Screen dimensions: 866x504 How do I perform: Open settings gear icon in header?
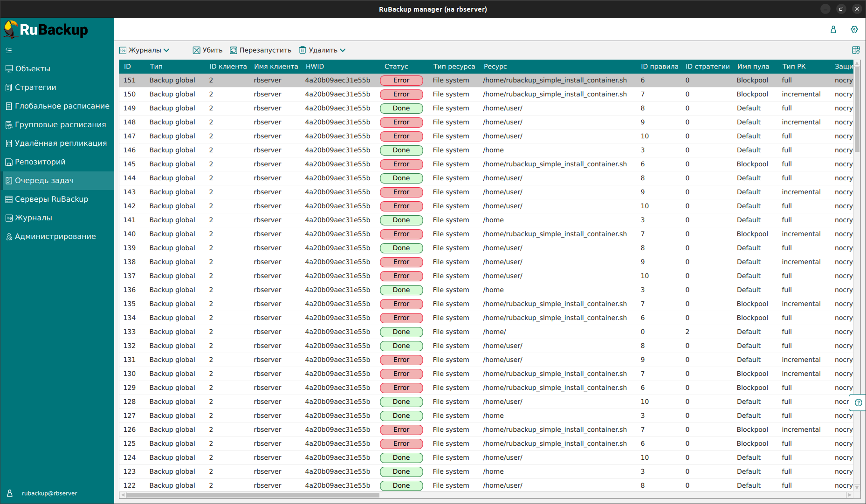854,29
